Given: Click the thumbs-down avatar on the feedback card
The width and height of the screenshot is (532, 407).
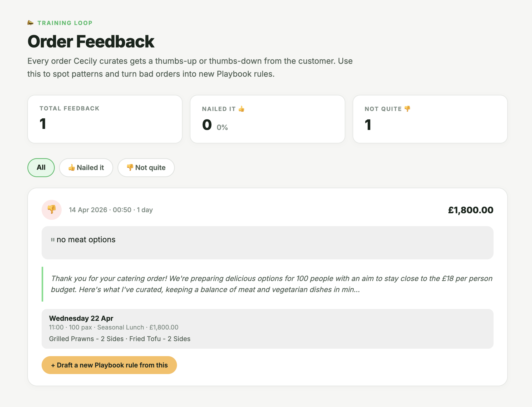Looking at the screenshot, I should [51, 210].
